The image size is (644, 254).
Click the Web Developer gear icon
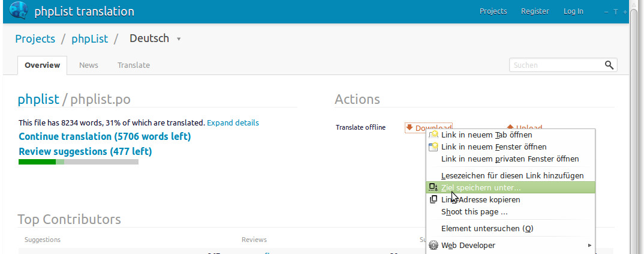point(434,246)
